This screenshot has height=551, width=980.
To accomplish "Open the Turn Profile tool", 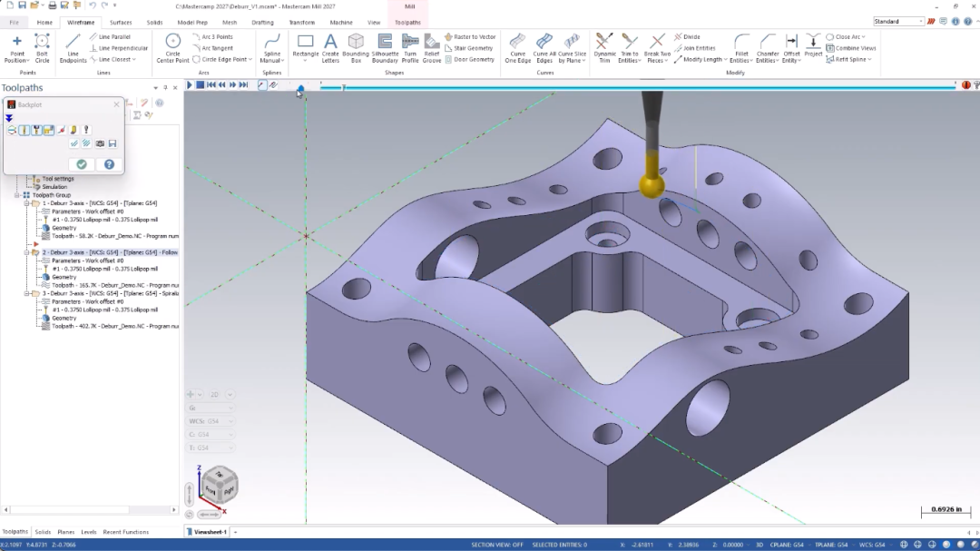I will (410, 49).
